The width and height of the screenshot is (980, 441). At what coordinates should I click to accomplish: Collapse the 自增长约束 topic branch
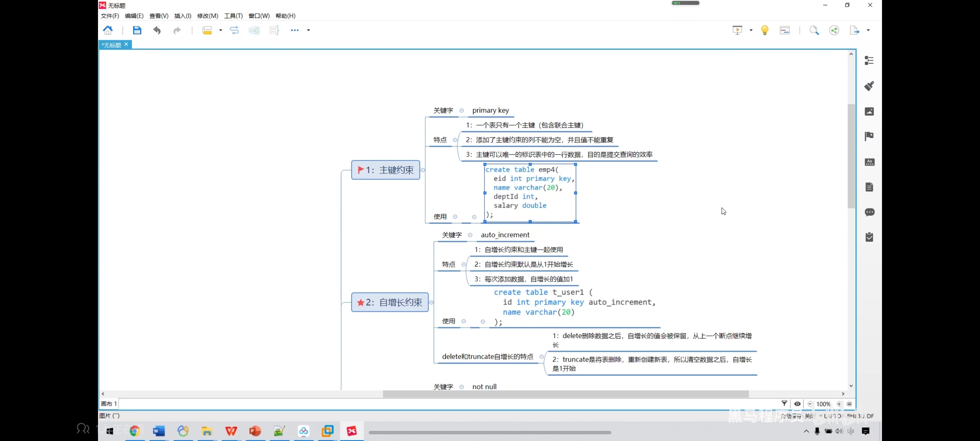click(x=432, y=302)
